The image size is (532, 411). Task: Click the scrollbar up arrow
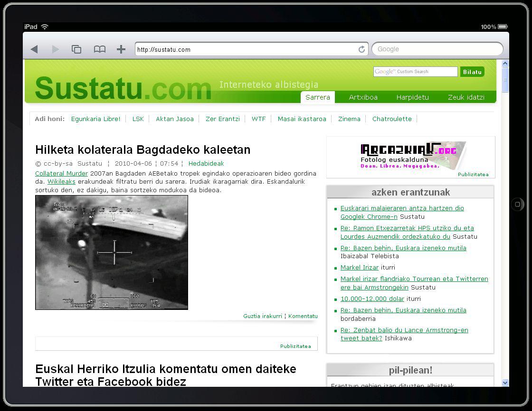tap(505, 64)
